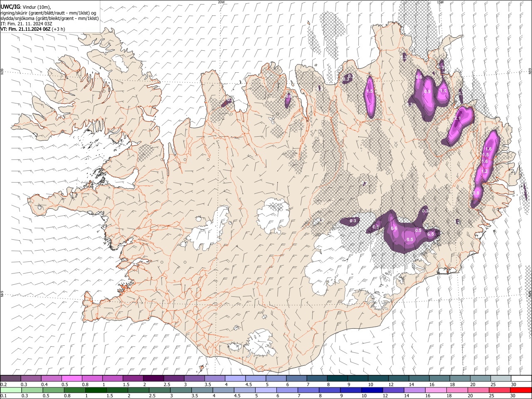Viewport: 532px width, 399px height.
Task: Select the dark teal swatch between 8 and 9 in top legend row
Action: pos(337,379)
